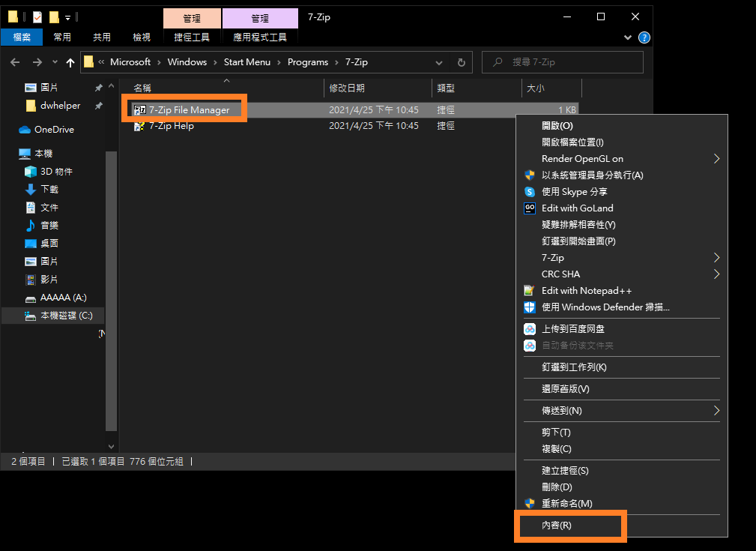Select the Start Menu breadcrumb segment
Viewport: 756px width, 551px height.
point(247,62)
